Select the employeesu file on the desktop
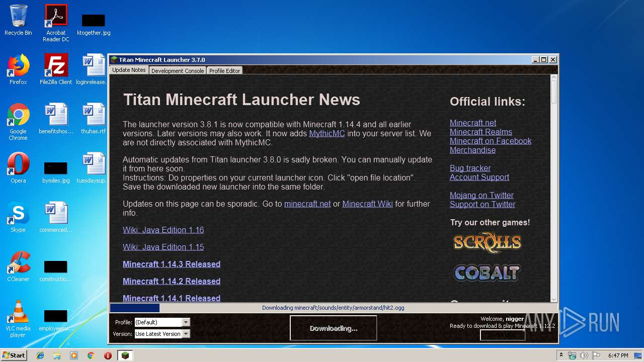The height and width of the screenshot is (362, 644). (56, 319)
